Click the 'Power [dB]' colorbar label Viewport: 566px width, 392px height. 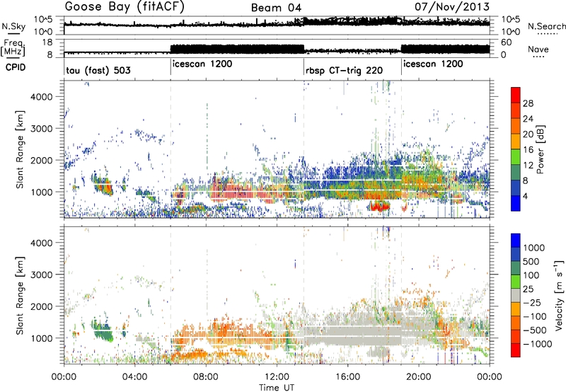coord(540,149)
